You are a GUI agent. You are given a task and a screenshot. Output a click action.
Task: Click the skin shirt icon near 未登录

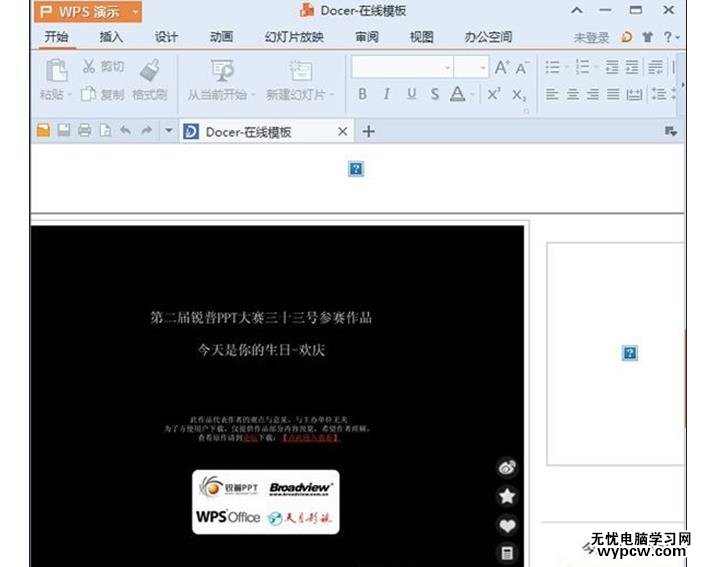[x=647, y=37]
